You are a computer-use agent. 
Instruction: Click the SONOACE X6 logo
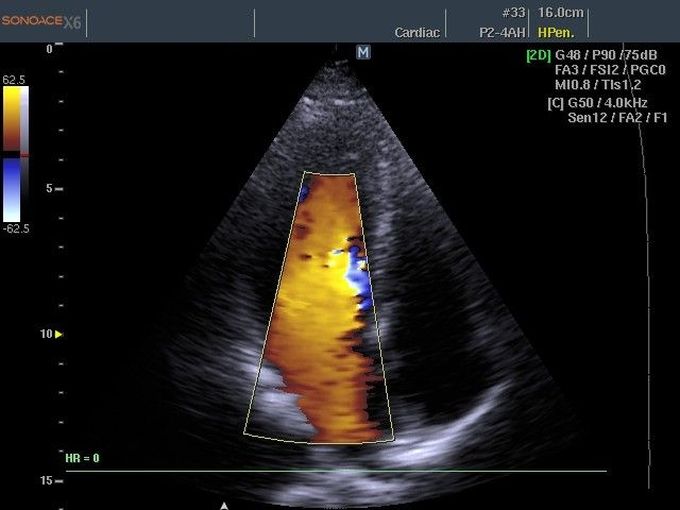click(x=41, y=20)
